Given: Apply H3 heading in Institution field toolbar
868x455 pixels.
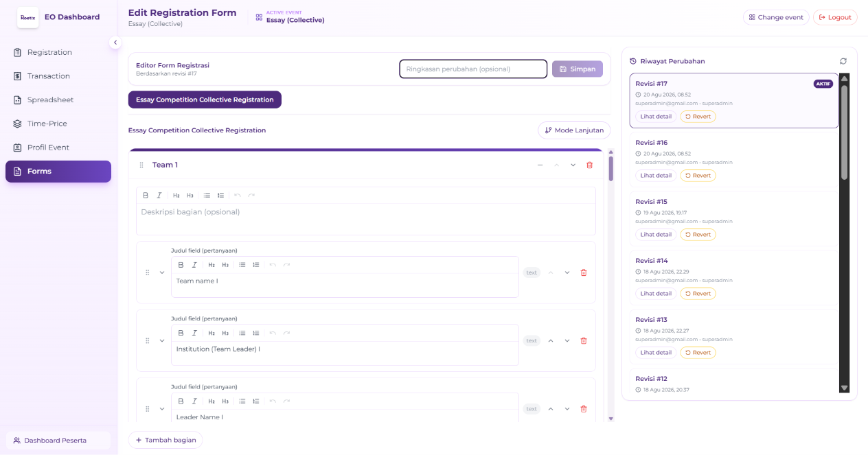Looking at the screenshot, I should click(x=225, y=333).
